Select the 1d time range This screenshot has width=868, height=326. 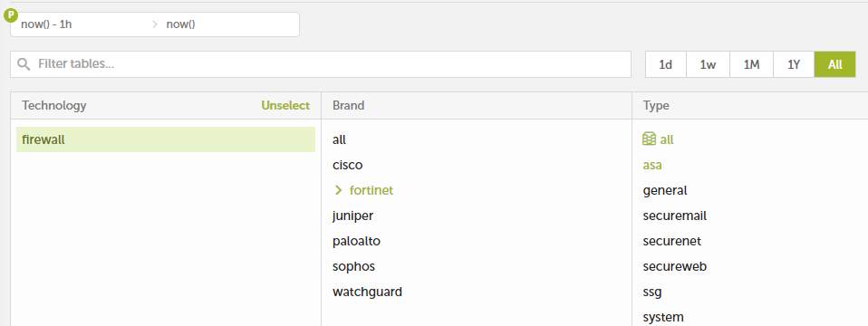(665, 64)
